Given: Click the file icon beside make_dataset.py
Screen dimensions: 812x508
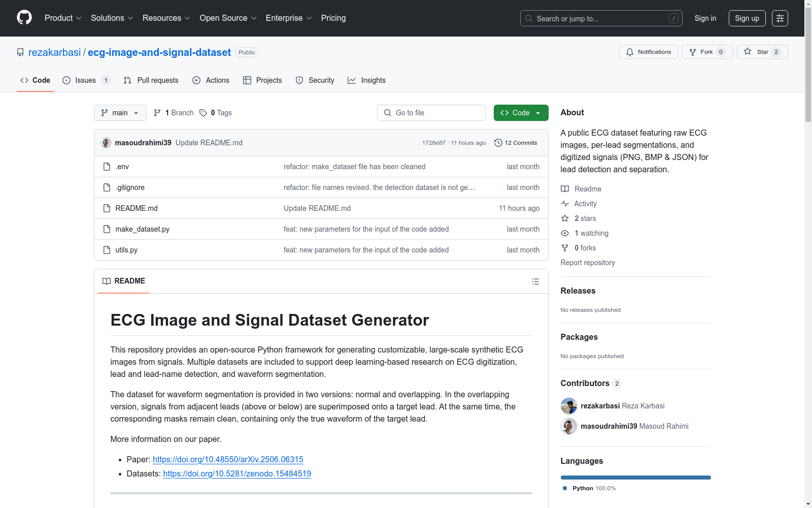Looking at the screenshot, I should pyautogui.click(x=107, y=229).
